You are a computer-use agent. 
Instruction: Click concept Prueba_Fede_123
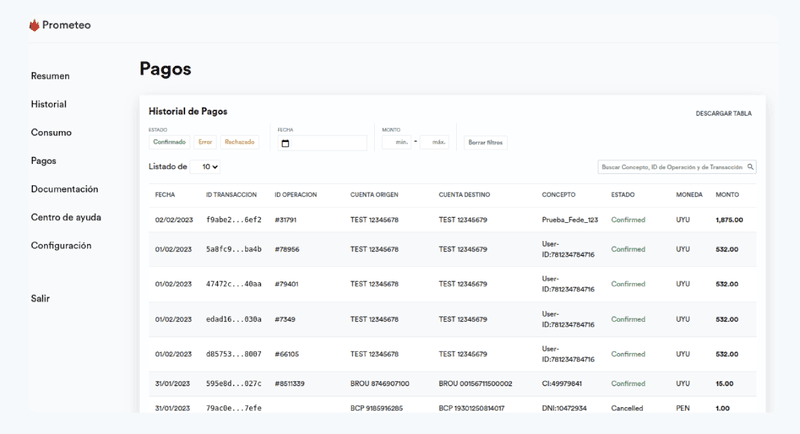pyautogui.click(x=570, y=220)
